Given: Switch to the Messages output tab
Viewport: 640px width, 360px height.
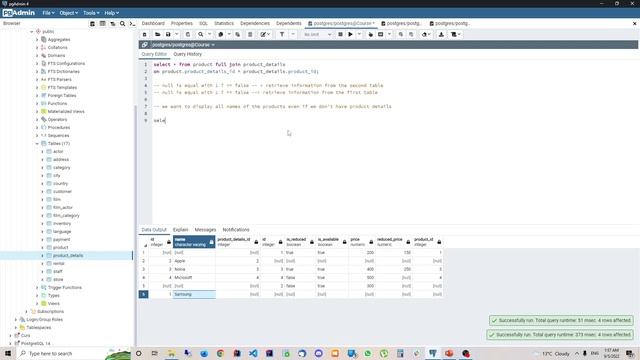Looking at the screenshot, I should pos(205,230).
